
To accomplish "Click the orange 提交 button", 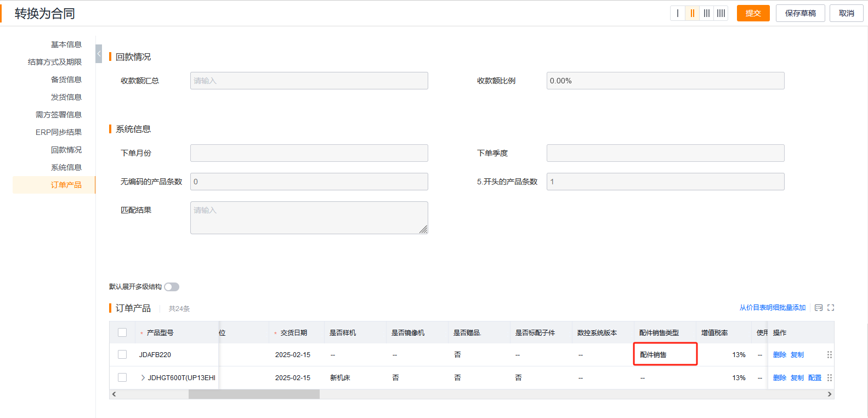I will [x=753, y=13].
